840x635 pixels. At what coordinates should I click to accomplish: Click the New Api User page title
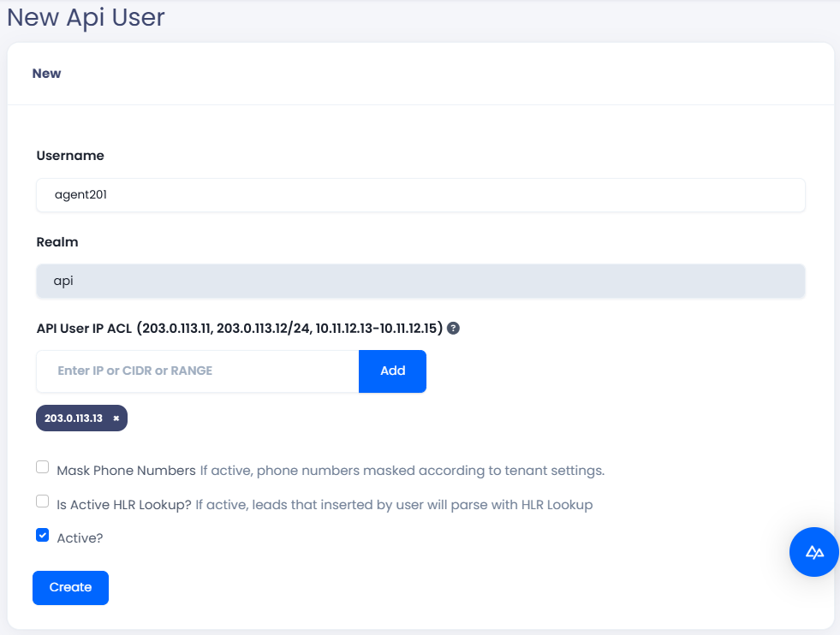coord(86,17)
